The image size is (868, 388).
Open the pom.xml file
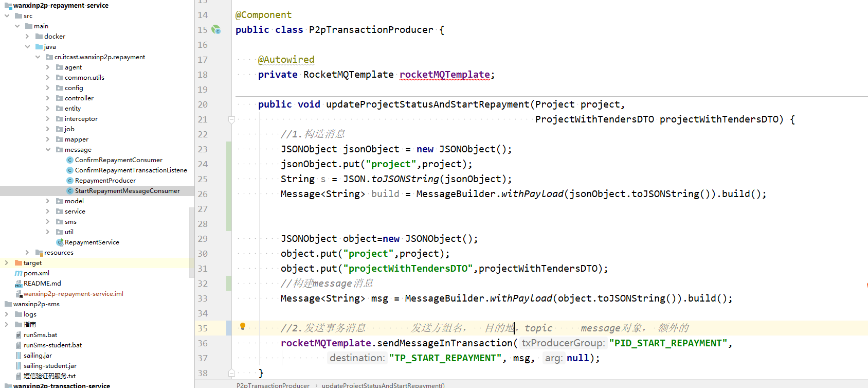(36, 273)
